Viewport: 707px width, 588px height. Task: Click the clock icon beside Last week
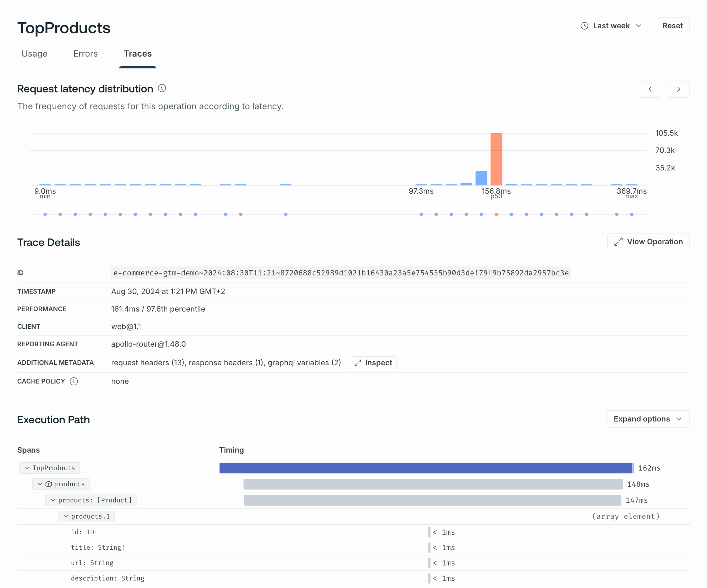[x=584, y=26]
